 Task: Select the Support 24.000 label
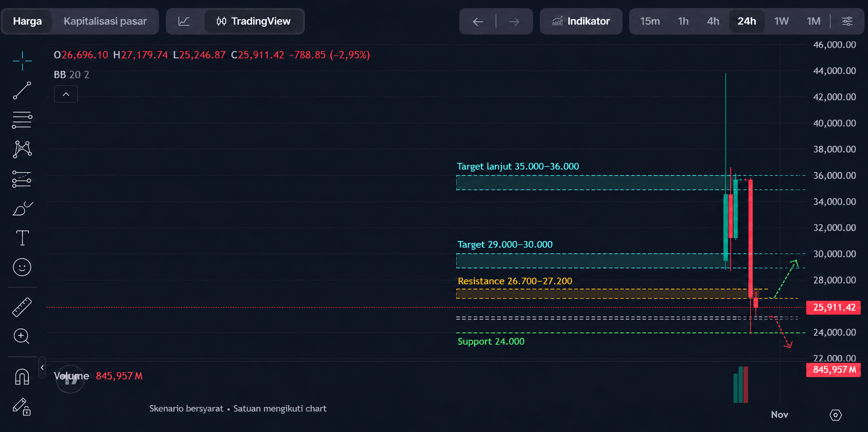491,342
